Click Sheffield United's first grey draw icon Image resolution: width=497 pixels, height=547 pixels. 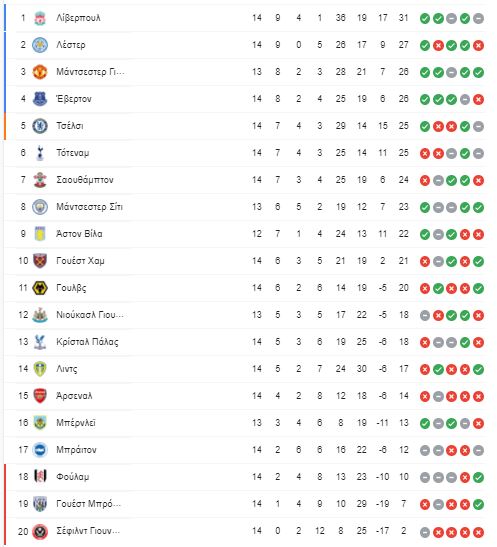click(425, 532)
